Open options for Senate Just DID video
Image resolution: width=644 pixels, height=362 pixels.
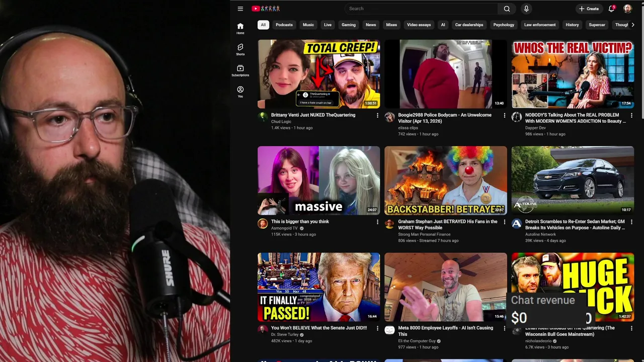(377, 328)
